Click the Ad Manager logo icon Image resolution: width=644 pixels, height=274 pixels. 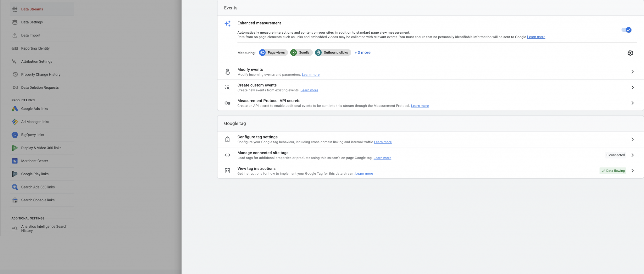[15, 122]
